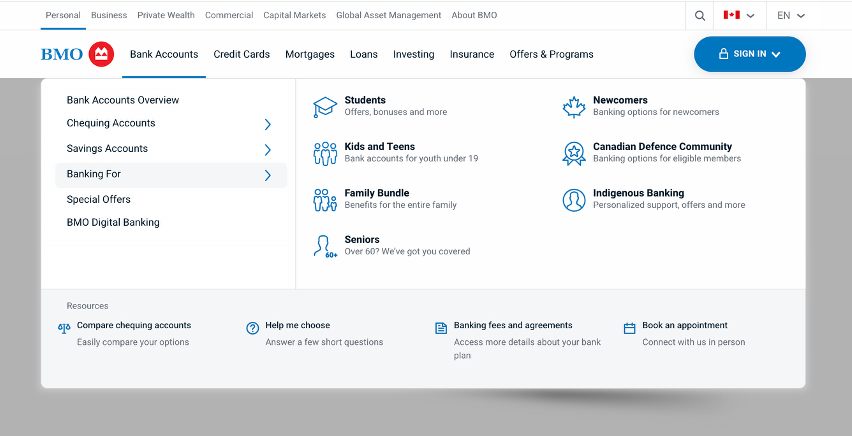The height and width of the screenshot is (436, 852).
Task: Open Canadian Defence Community link
Action: coord(662,146)
